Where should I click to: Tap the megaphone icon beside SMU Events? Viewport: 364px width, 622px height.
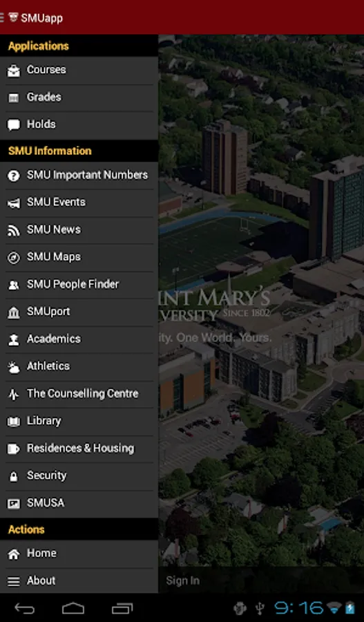coord(14,203)
